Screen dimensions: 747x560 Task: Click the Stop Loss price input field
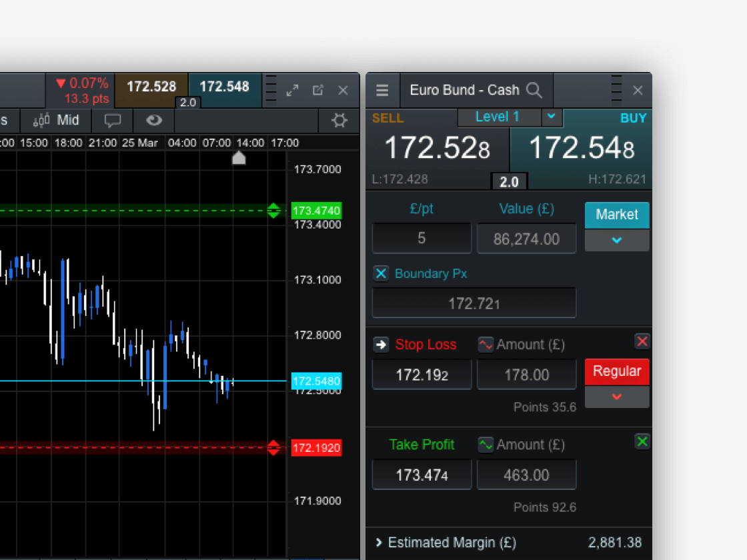pyautogui.click(x=422, y=374)
